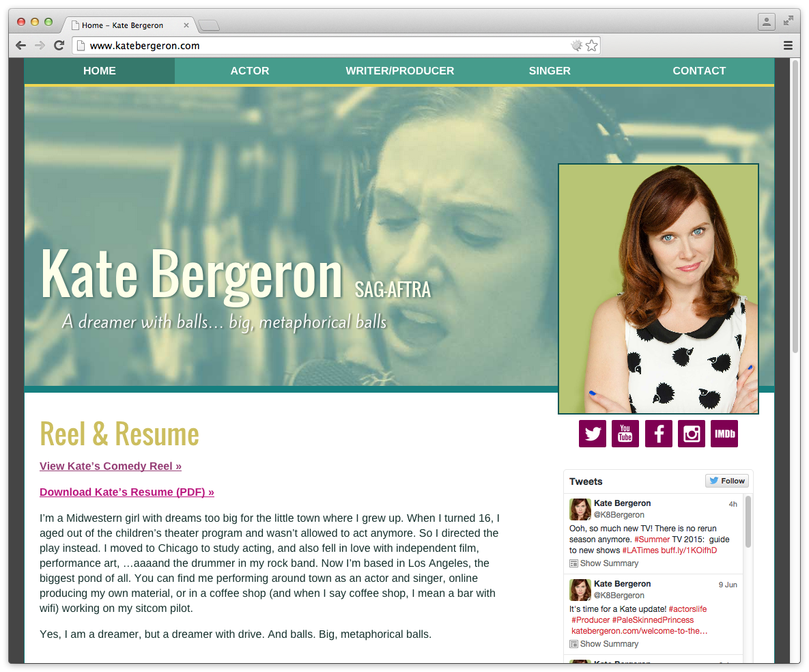809x672 pixels.
Task: Open the #actorslife hashtag
Action: click(687, 609)
